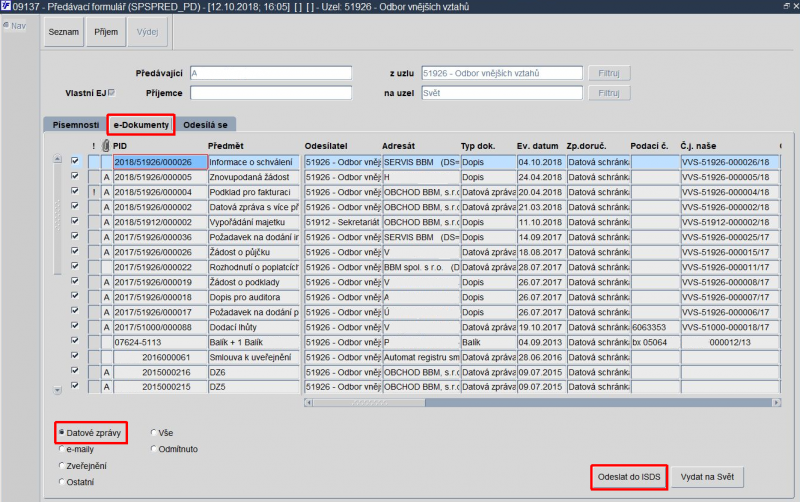
Task: Select sender cell 51912 - Sekretariát
Action: click(342, 222)
